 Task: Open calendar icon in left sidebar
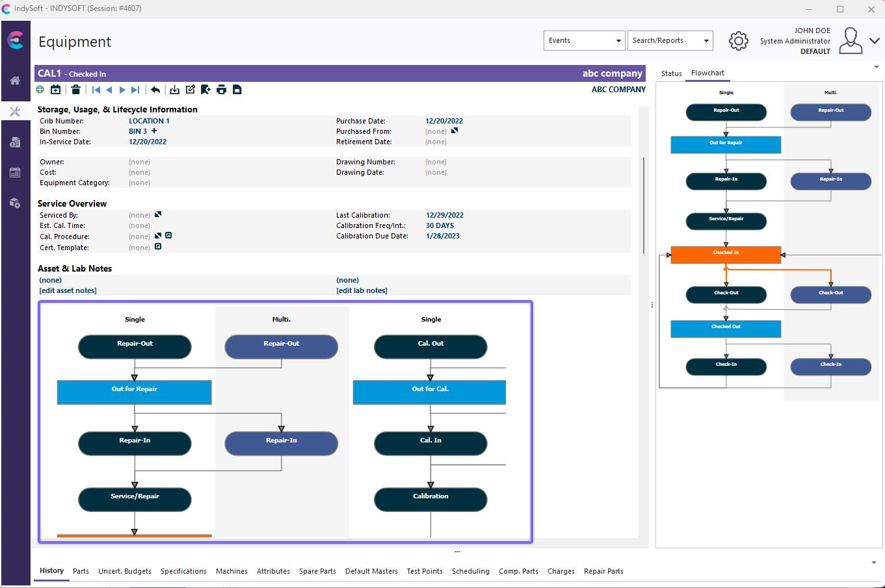point(15,172)
